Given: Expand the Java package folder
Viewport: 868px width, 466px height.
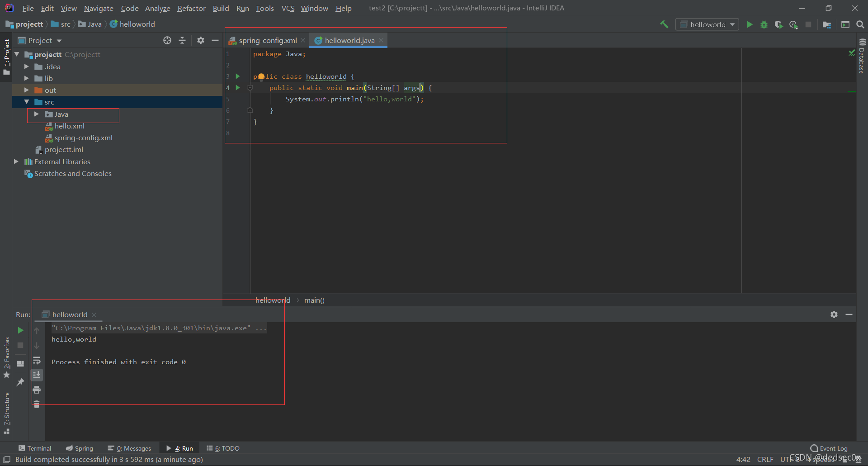Looking at the screenshot, I should [36, 114].
